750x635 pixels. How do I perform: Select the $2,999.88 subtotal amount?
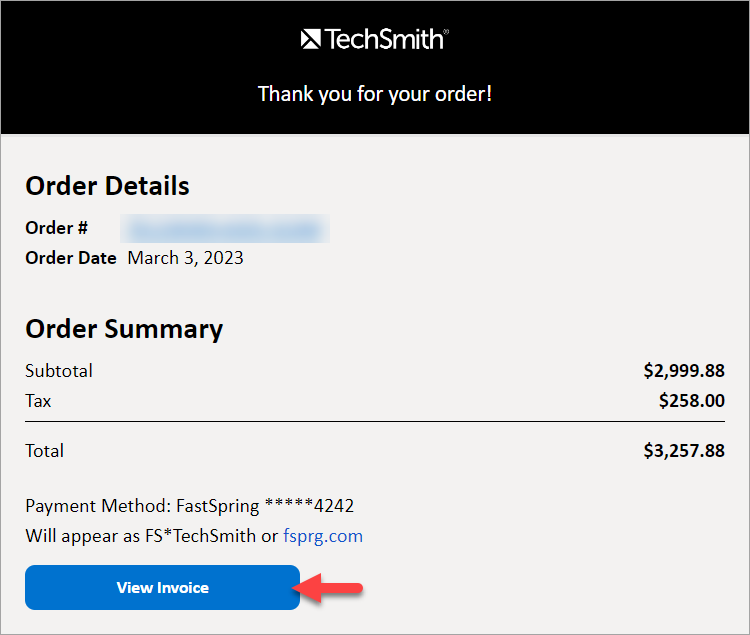pos(684,371)
